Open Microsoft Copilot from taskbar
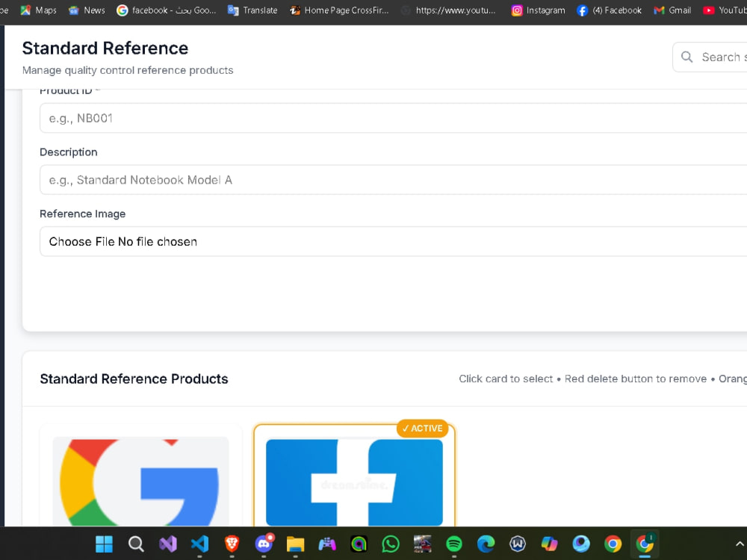The height and width of the screenshot is (560, 747). pyautogui.click(x=549, y=544)
